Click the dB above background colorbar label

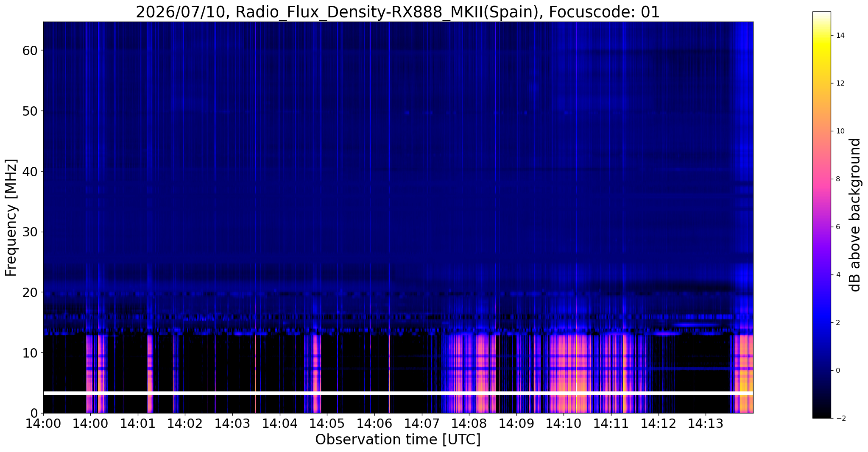[855, 215]
